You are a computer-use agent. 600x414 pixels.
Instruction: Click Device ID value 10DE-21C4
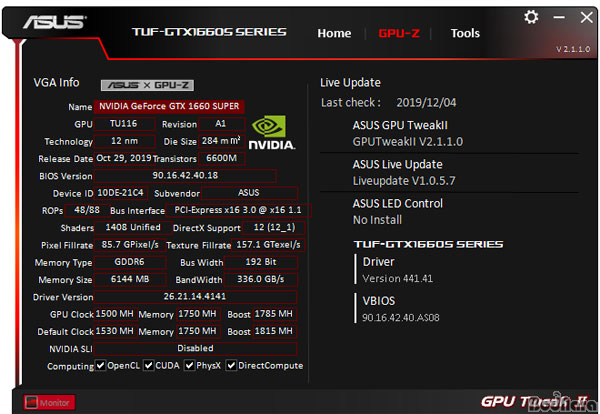pyautogui.click(x=121, y=193)
